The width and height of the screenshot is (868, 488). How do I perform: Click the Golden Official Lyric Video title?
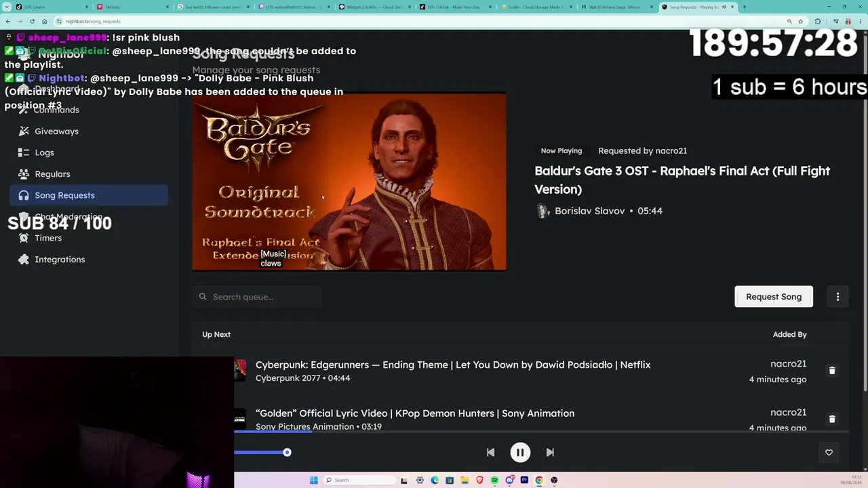click(415, 413)
